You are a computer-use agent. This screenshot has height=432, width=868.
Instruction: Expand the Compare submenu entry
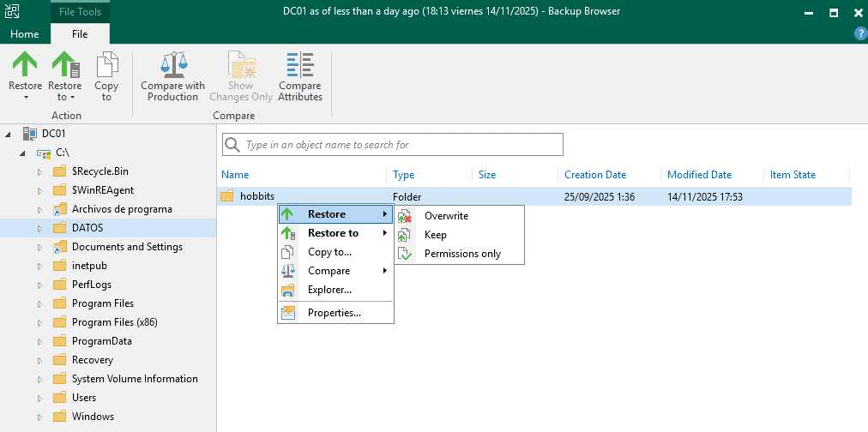click(x=329, y=271)
